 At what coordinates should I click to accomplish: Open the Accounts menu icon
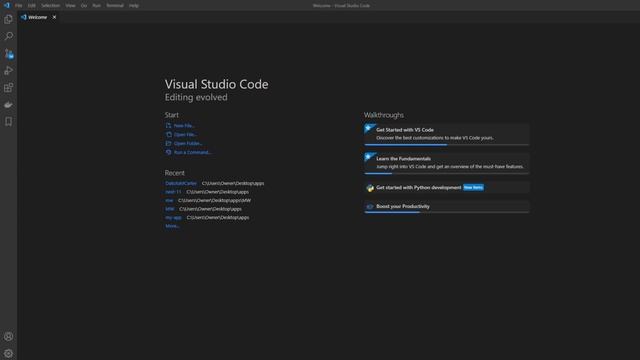8,337
